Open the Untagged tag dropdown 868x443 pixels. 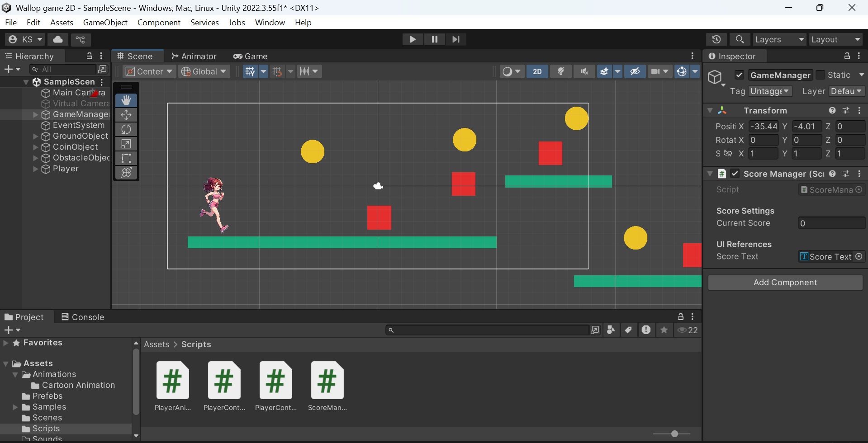(x=770, y=91)
